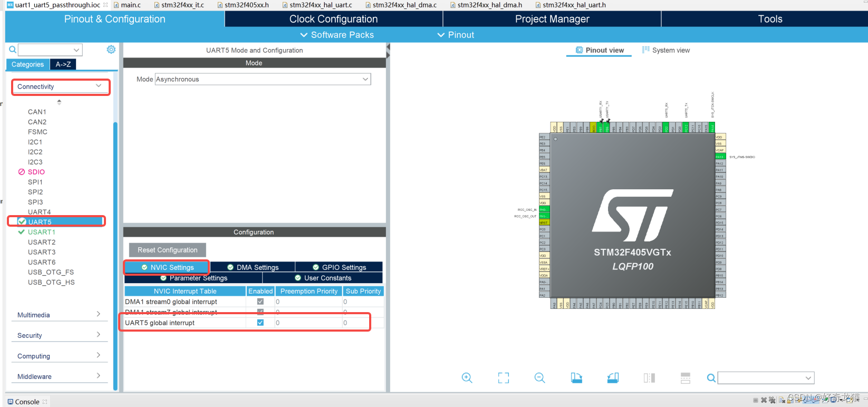Viewport: 868px width, 407px height.
Task: Click the console terminate square icon
Action: click(x=756, y=400)
